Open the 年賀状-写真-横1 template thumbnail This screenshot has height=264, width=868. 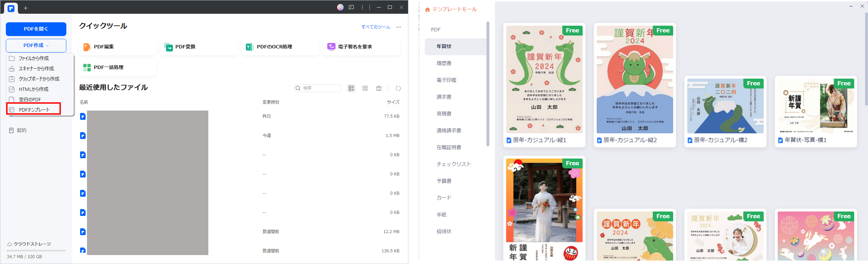pos(816,106)
